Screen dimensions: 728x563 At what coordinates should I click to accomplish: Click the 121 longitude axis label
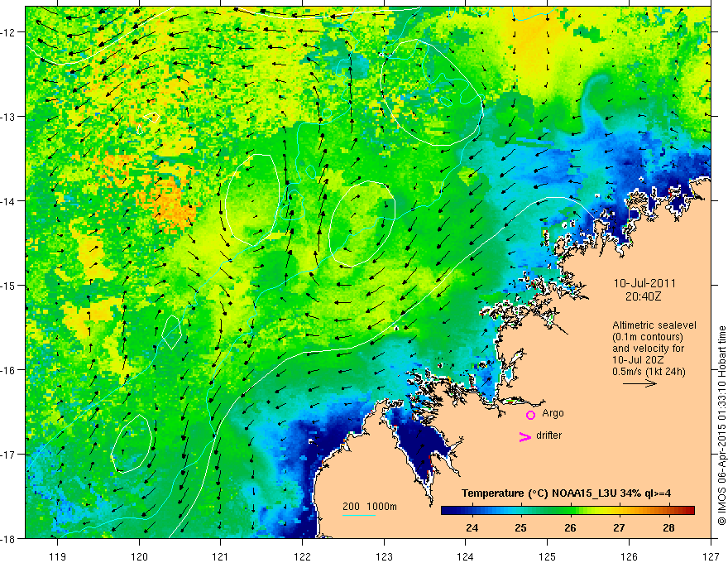221,556
